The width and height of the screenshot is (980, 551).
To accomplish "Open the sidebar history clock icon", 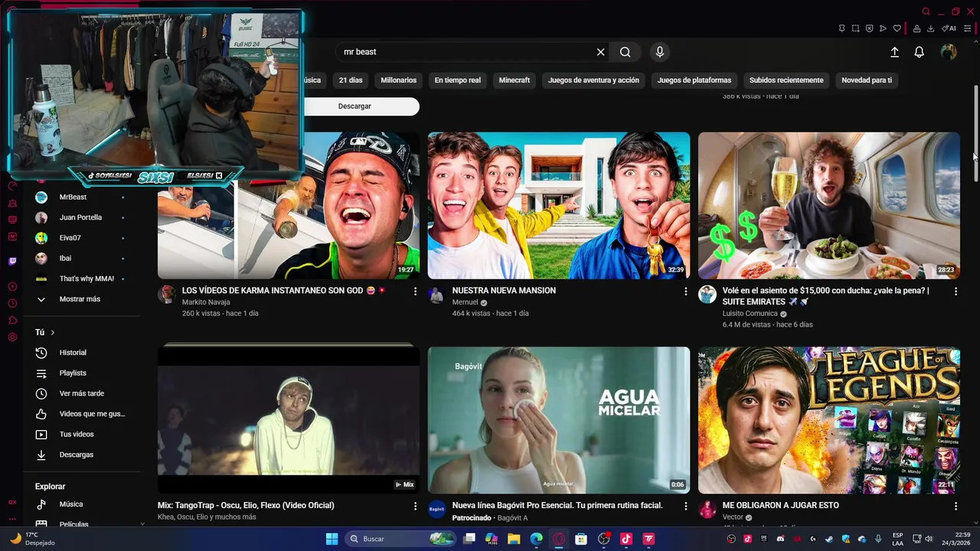I will (x=12, y=303).
